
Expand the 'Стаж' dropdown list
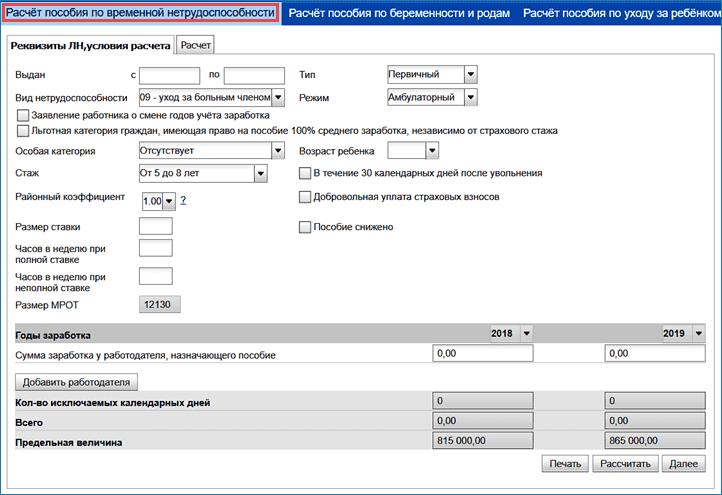[260, 174]
